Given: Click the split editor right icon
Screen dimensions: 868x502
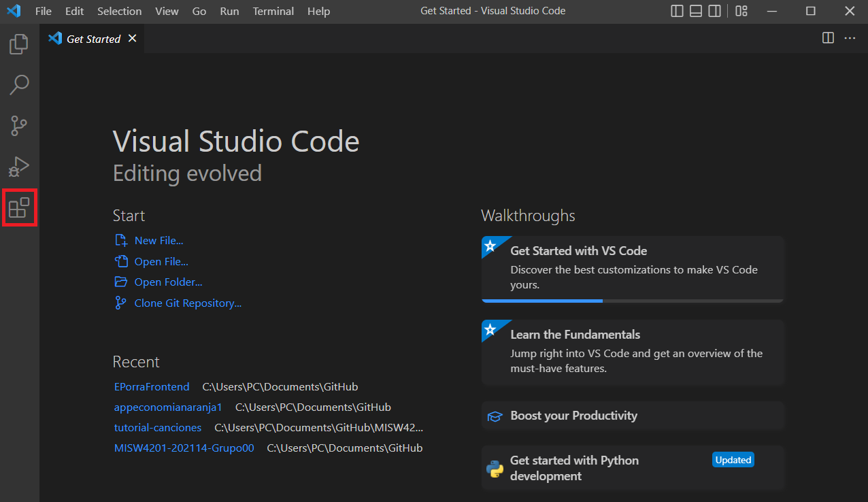Looking at the screenshot, I should click(828, 38).
